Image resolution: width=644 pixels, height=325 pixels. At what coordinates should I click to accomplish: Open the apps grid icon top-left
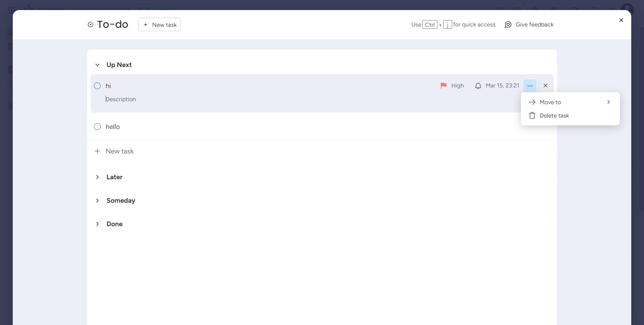11,10
